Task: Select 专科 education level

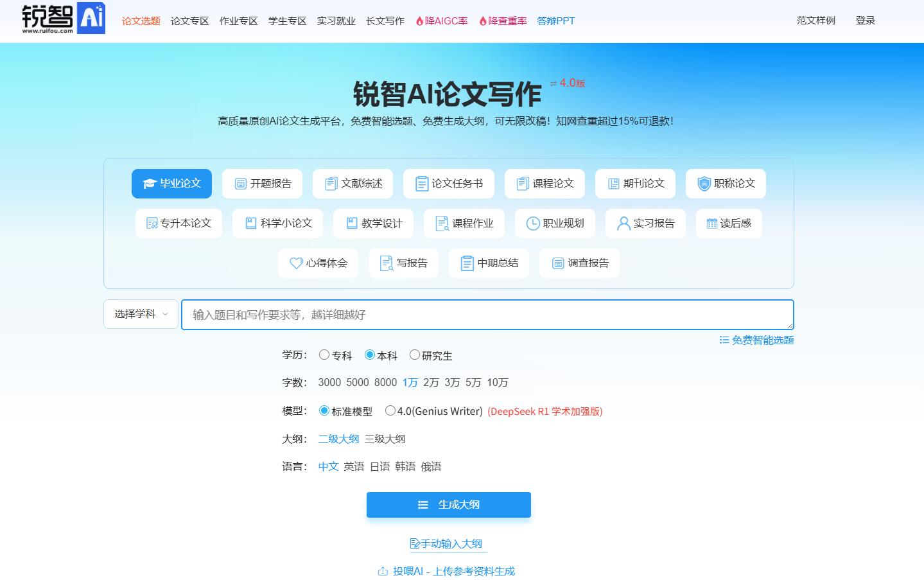Action: click(324, 355)
